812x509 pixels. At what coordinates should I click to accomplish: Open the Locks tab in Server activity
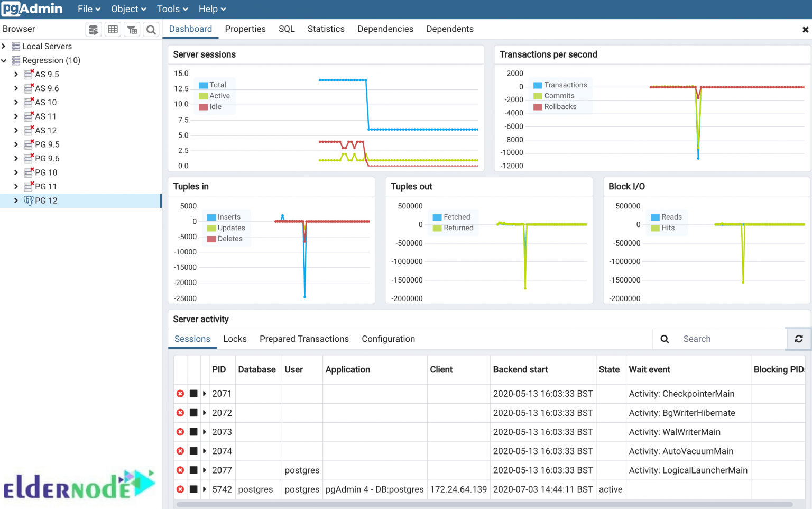coord(235,339)
